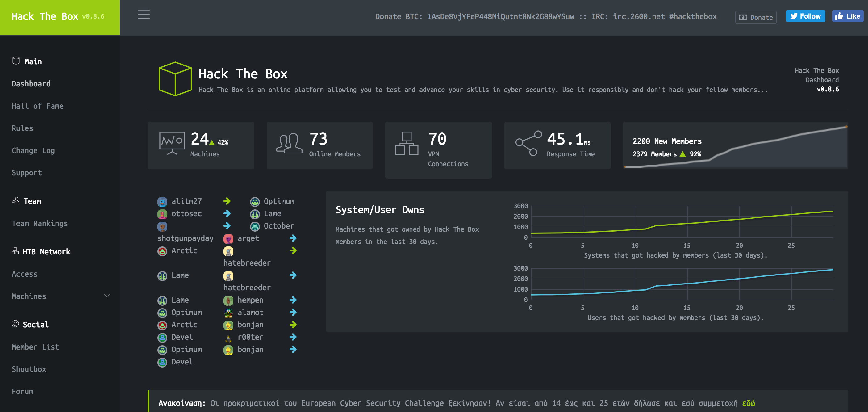868x412 pixels.
Task: Click the green systems-hacked line chart
Action: click(x=682, y=221)
